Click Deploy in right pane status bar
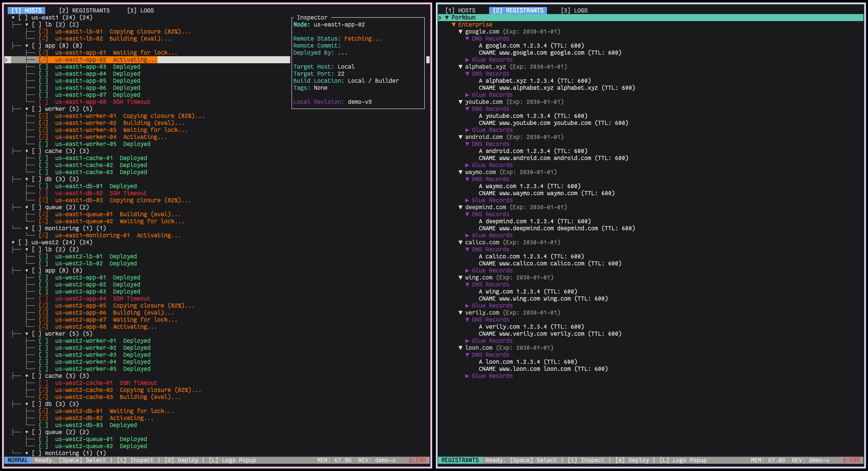The height and width of the screenshot is (471, 868). (632, 460)
